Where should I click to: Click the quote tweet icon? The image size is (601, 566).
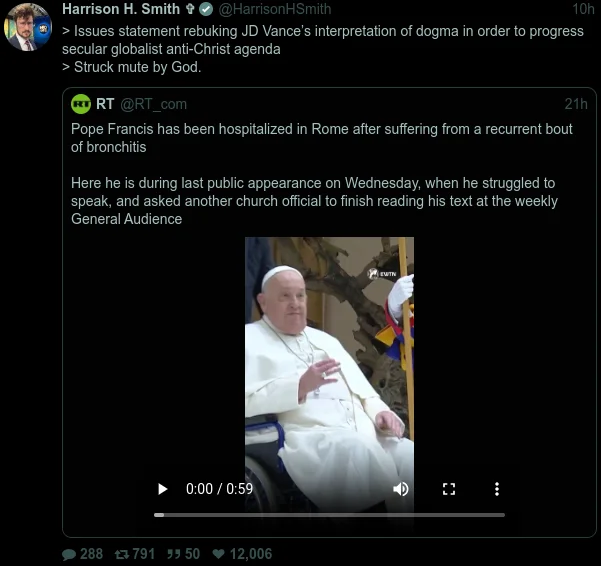(x=173, y=554)
